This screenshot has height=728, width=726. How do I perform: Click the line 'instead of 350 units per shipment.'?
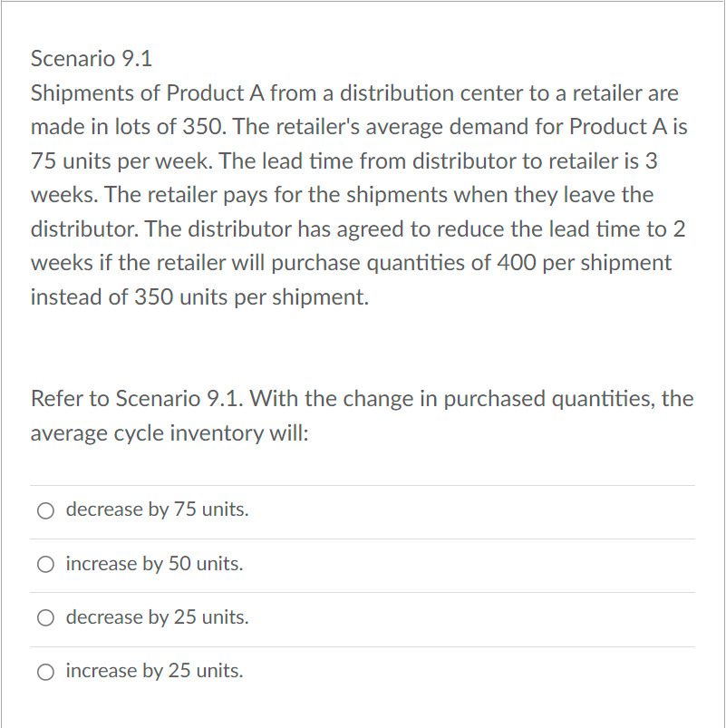pyautogui.click(x=199, y=297)
